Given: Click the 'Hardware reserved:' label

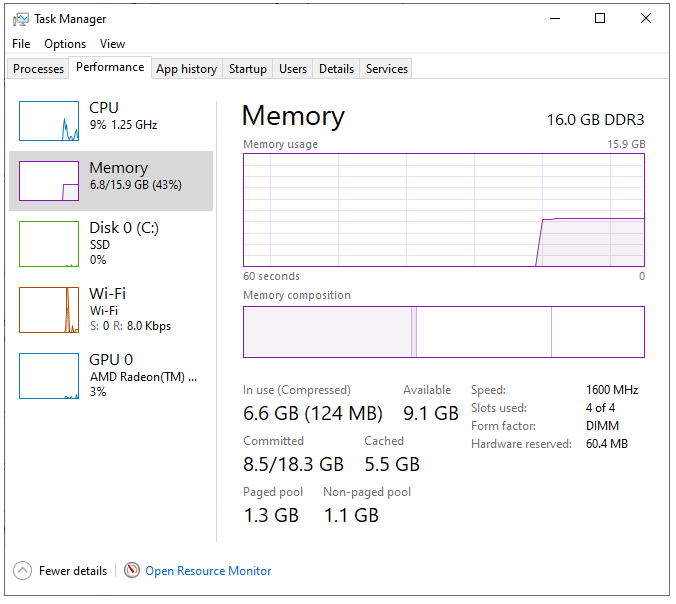Looking at the screenshot, I should (x=521, y=444).
